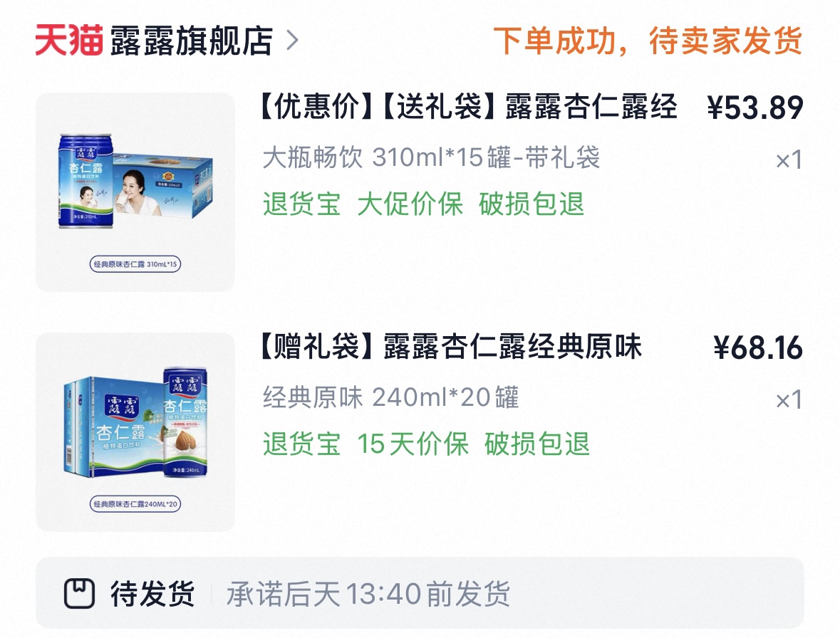Tap 退货宝 tag on first item
This screenshot has height=638, width=840.
click(301, 204)
